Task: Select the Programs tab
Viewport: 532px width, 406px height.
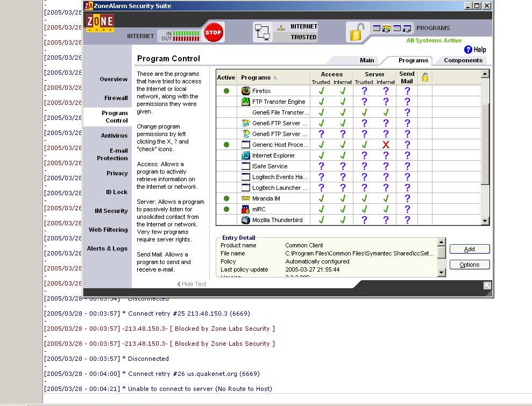Action: (413, 60)
